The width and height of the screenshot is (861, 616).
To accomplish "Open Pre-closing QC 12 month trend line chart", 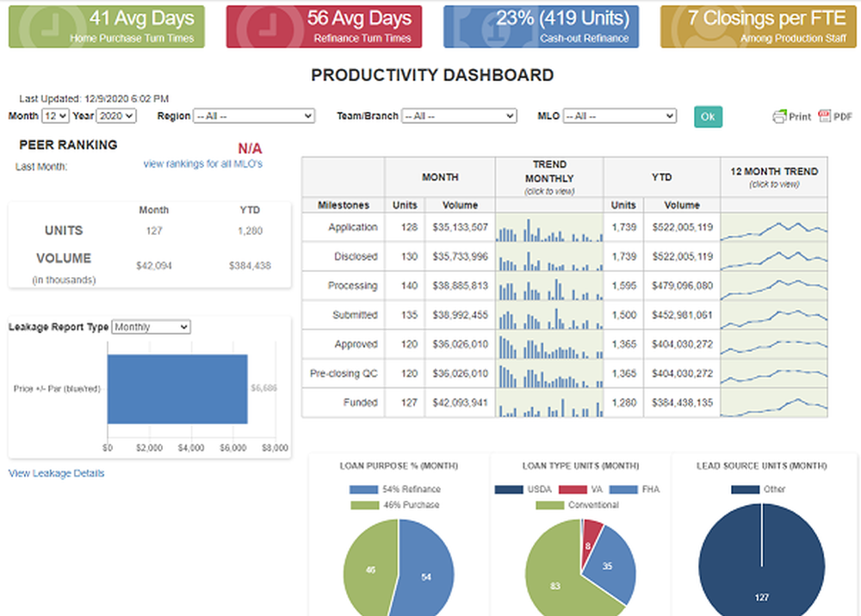I will [x=774, y=373].
